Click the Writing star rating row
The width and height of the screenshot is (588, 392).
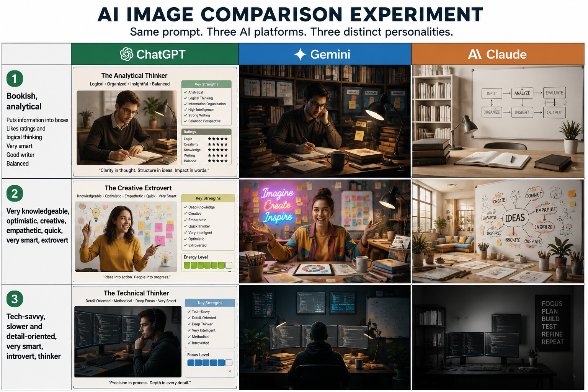coord(206,155)
